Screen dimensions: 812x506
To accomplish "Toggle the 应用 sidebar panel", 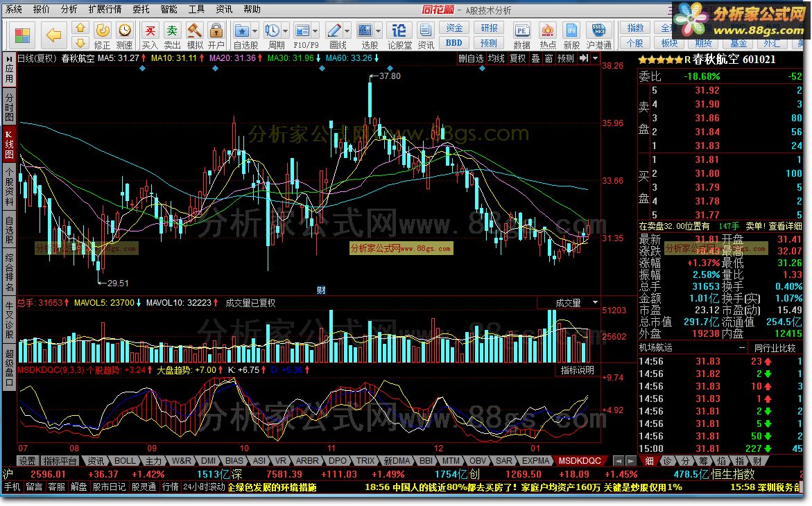I will tap(9, 71).
